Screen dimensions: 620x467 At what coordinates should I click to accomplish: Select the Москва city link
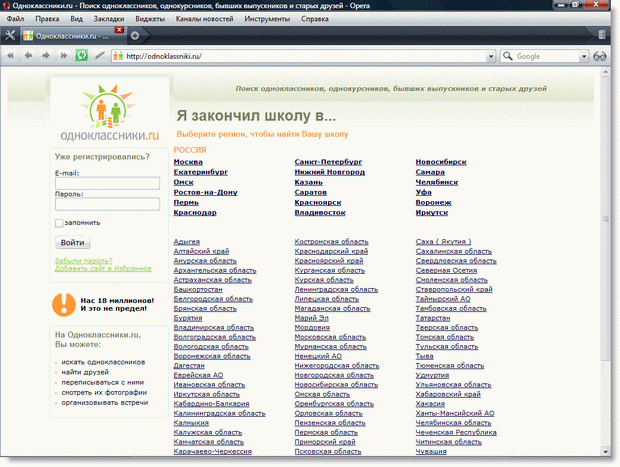(x=188, y=162)
